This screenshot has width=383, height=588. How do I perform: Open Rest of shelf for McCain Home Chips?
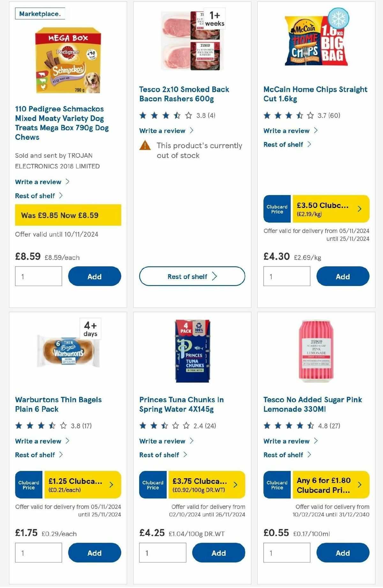pos(284,144)
